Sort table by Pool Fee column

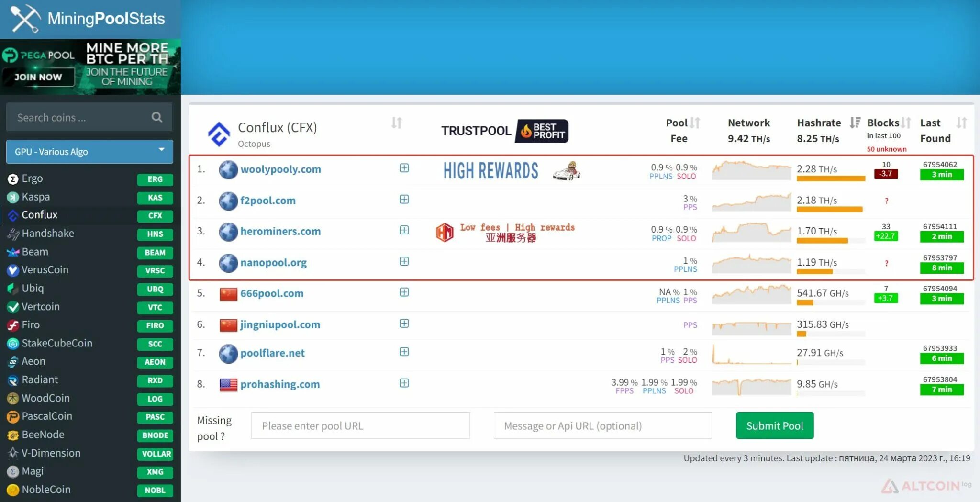point(695,123)
